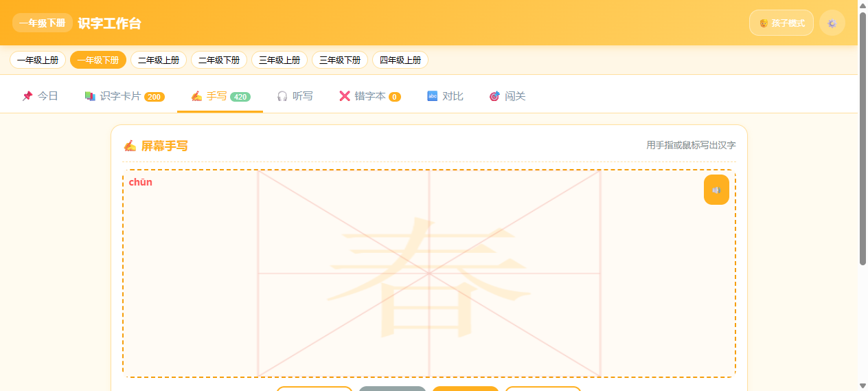Viewport: 868px width, 391px height.
Task: Select grade 一年级上册
Action: pos(38,60)
